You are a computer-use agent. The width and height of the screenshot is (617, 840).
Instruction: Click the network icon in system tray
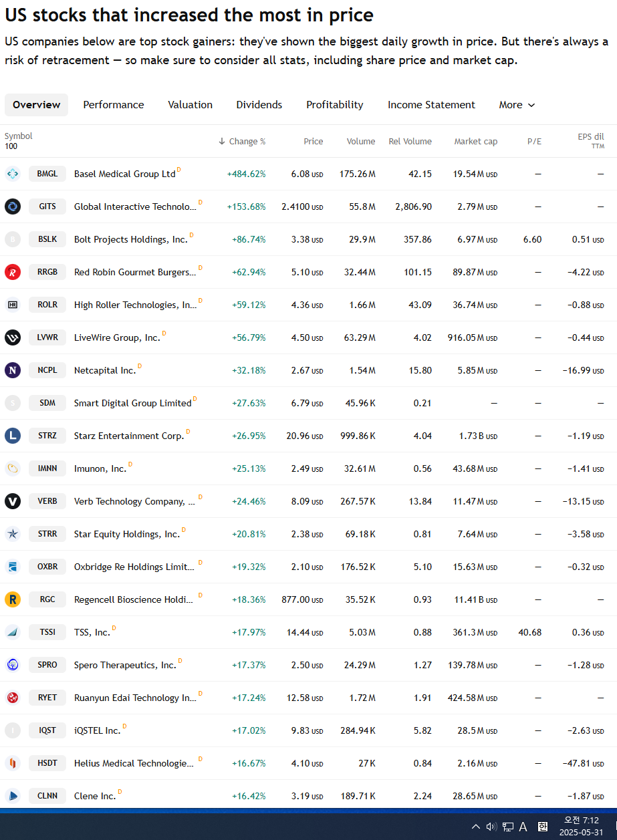508,827
